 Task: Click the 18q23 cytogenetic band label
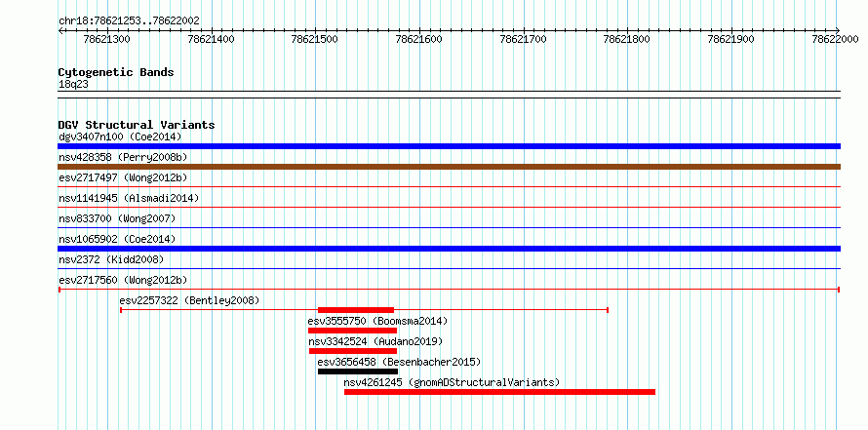(73, 85)
